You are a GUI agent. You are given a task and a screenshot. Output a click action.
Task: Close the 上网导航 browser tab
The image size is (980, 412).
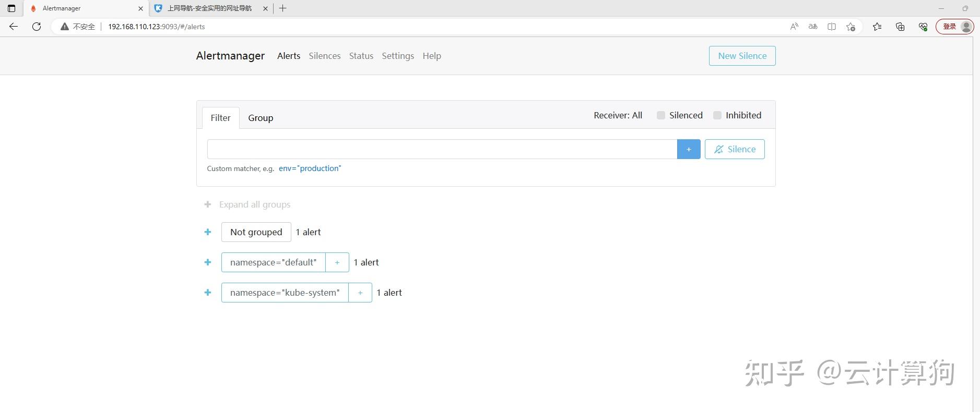265,8
